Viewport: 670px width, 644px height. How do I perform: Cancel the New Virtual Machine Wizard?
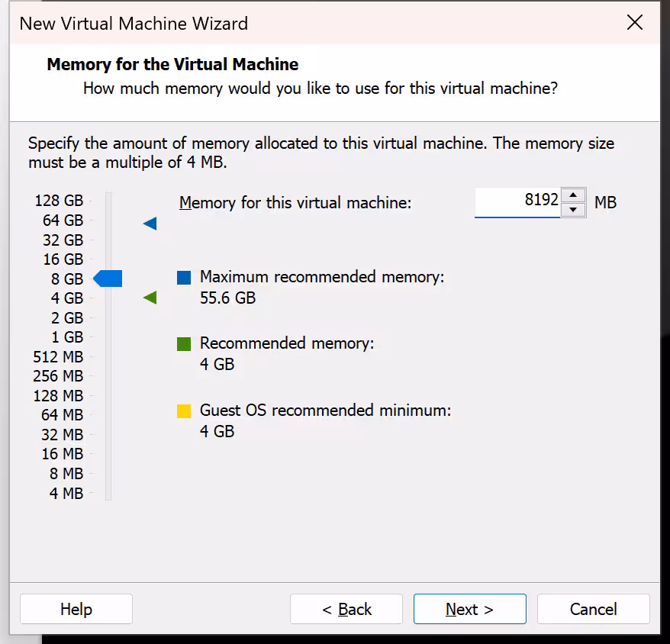tap(593, 609)
